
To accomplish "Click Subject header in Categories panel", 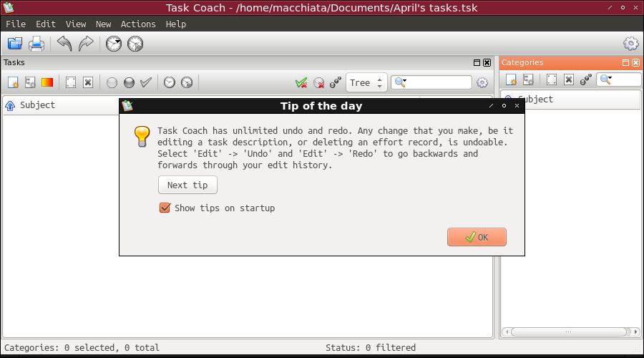I will coord(535,99).
